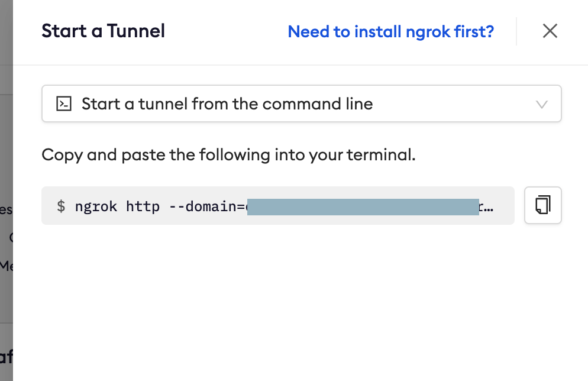Click the "http" argument in the command
588x381 pixels.
click(x=143, y=206)
